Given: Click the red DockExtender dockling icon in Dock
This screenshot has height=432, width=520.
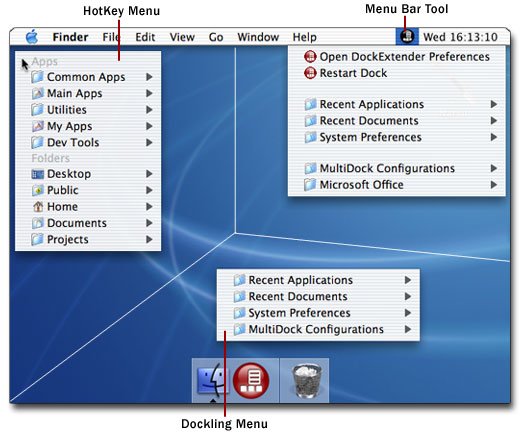Looking at the screenshot, I should click(x=251, y=380).
